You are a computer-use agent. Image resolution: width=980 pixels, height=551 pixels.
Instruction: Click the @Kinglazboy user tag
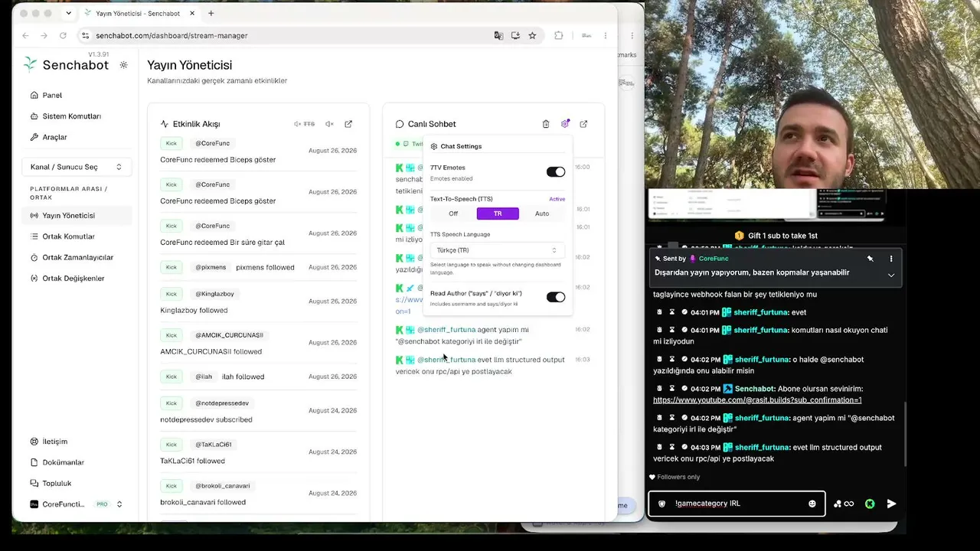click(214, 294)
